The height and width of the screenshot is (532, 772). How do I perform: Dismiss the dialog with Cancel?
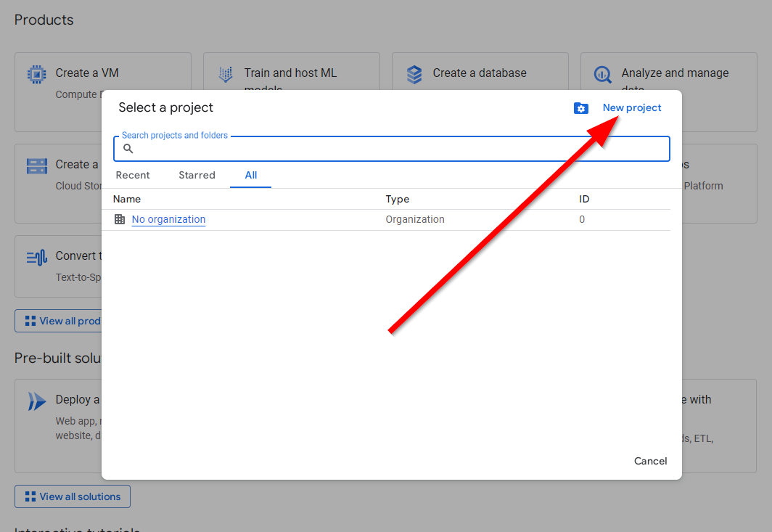(650, 461)
